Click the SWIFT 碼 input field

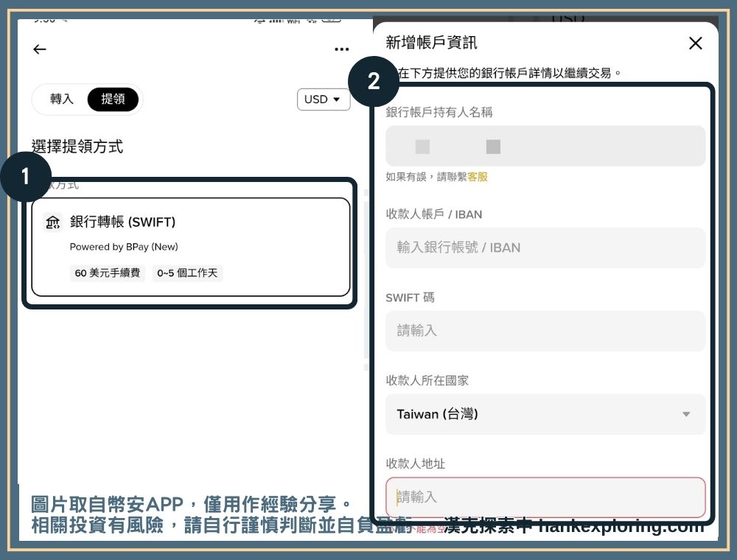pyautogui.click(x=545, y=331)
